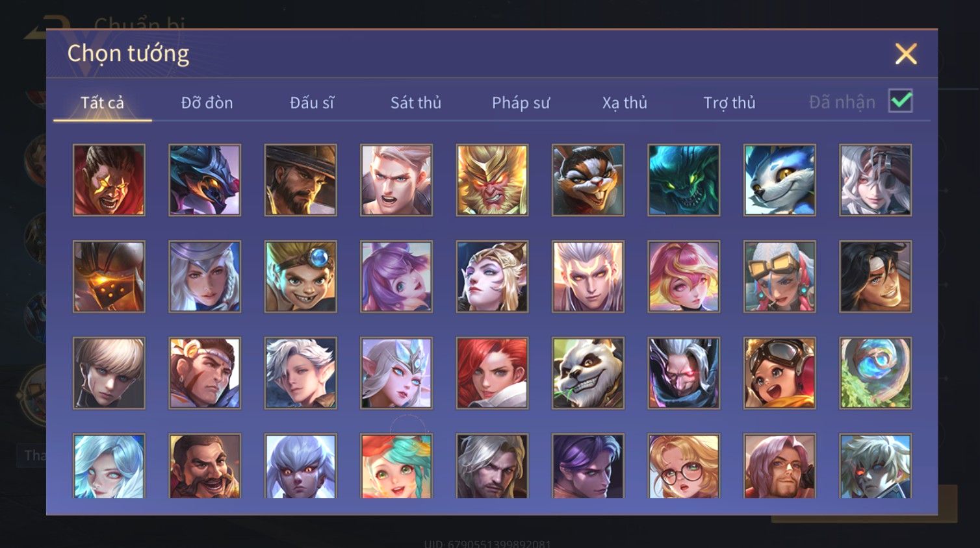
Task: Select the blue-white fox hero portrait
Action: tap(780, 180)
